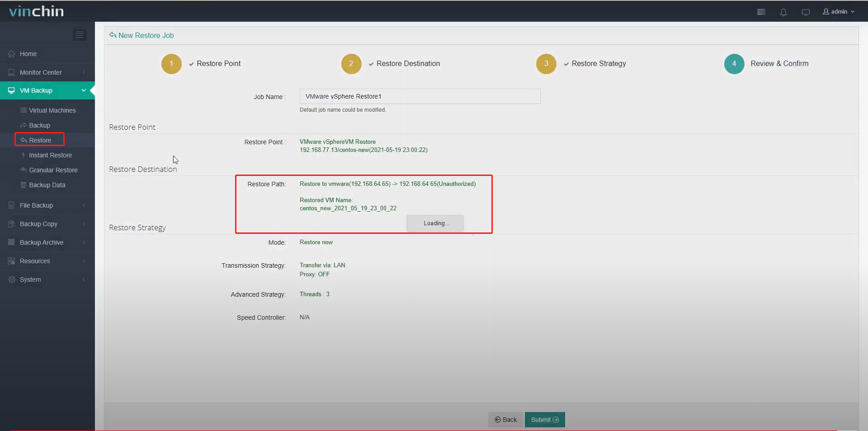Open the Restore submenu item
The image size is (868, 431).
click(x=40, y=140)
